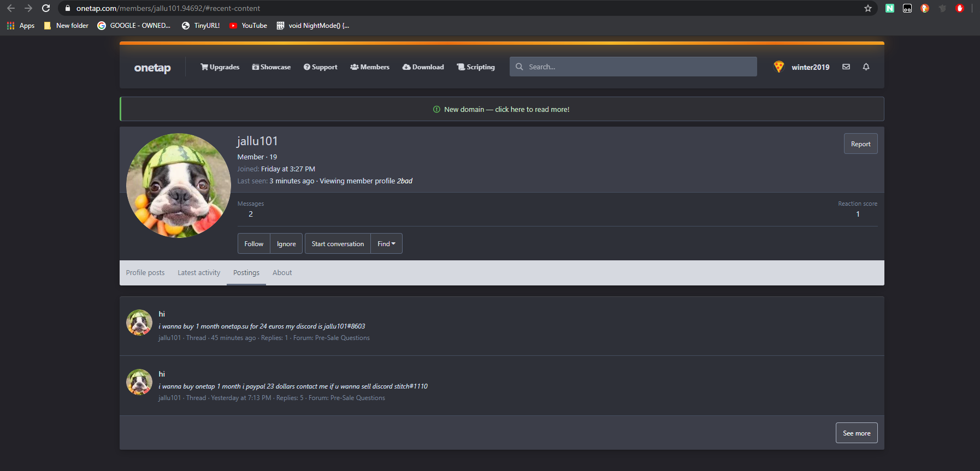This screenshot has height=471, width=980.
Task: Go to the Download page
Action: [423, 67]
